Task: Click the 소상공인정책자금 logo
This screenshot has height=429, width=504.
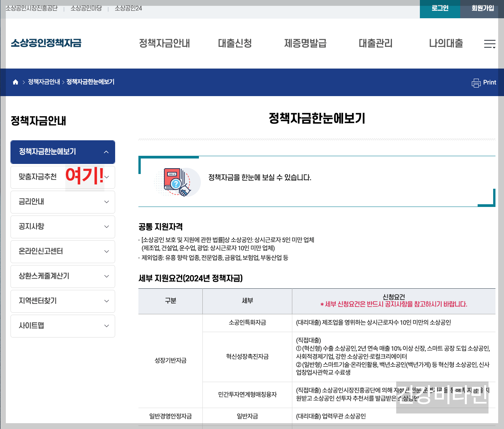Action: pyautogui.click(x=46, y=43)
